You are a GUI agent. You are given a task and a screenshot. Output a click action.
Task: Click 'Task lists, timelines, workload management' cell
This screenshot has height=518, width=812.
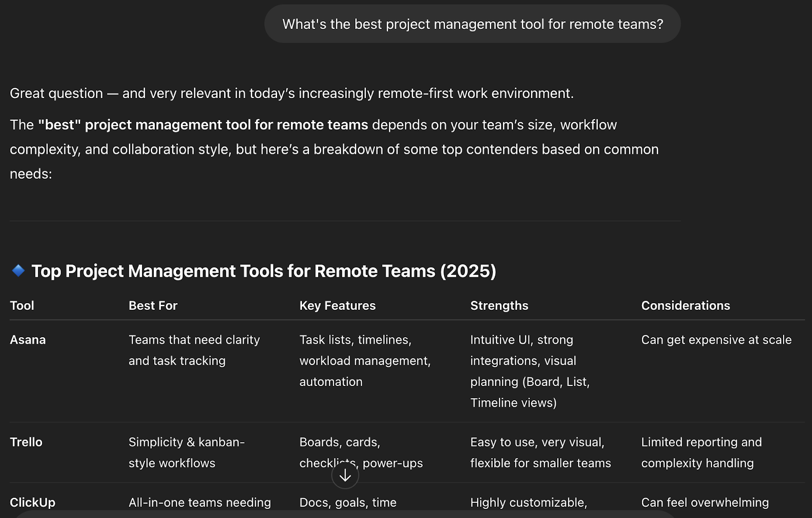(365, 361)
